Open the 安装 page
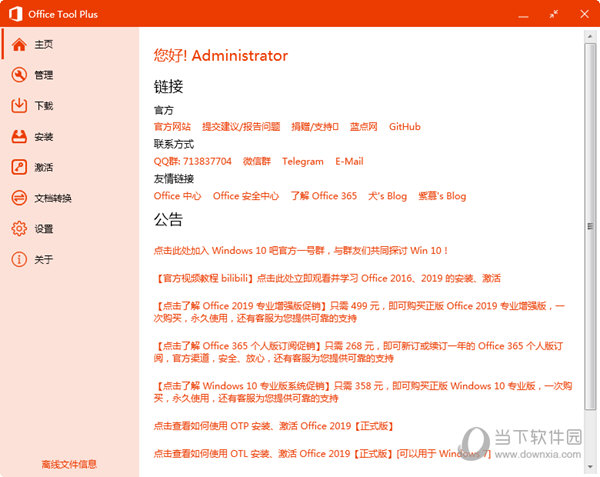600x477 pixels. (70, 137)
